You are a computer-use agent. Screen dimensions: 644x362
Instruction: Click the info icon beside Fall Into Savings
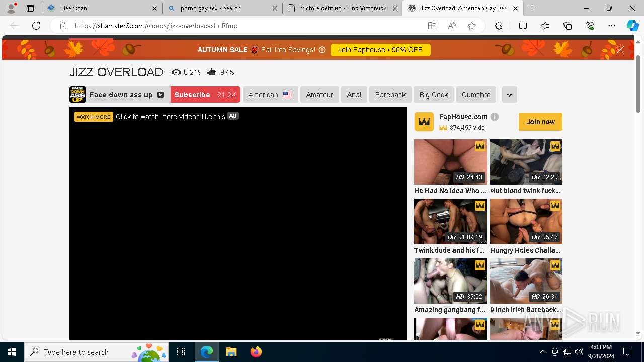(x=322, y=50)
